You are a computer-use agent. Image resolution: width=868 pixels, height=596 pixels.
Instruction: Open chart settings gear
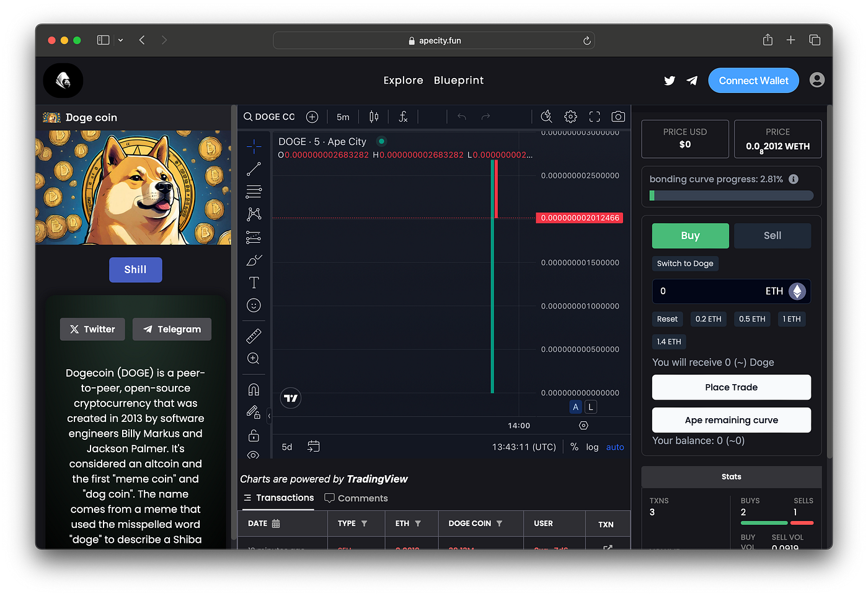coord(570,116)
